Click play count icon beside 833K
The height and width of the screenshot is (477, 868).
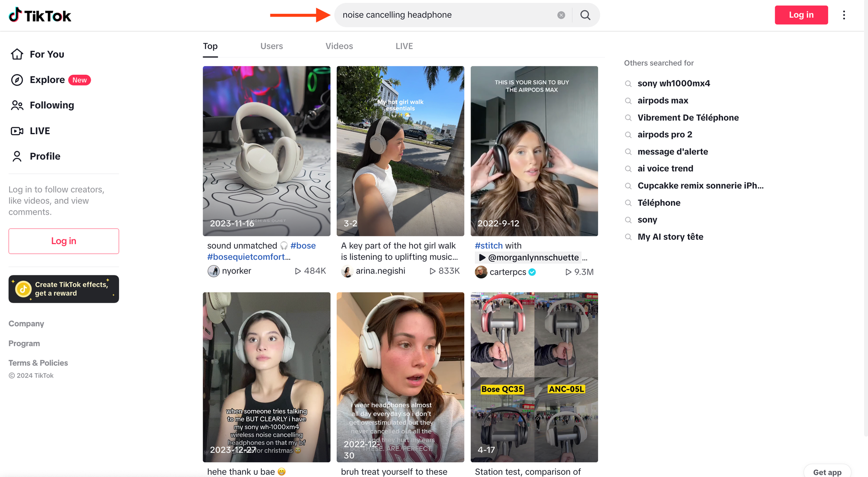pyautogui.click(x=432, y=271)
